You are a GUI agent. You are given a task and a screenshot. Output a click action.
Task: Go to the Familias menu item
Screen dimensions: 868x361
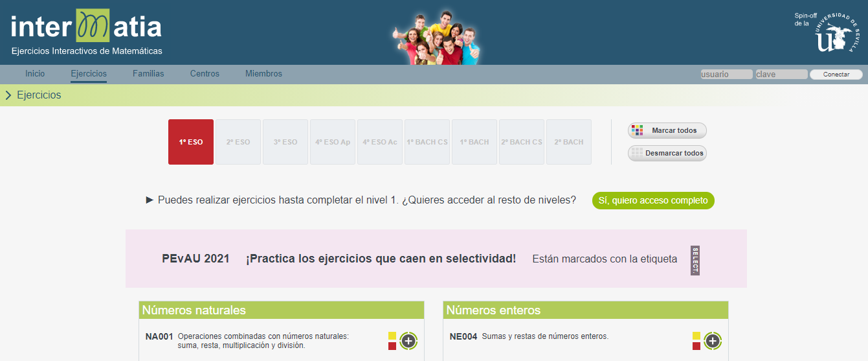pos(148,74)
